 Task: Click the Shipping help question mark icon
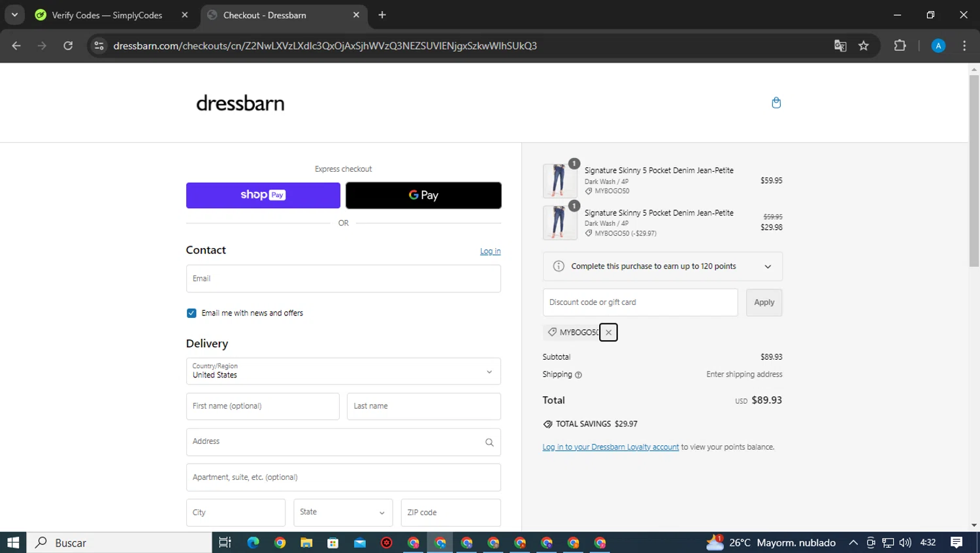pos(578,375)
